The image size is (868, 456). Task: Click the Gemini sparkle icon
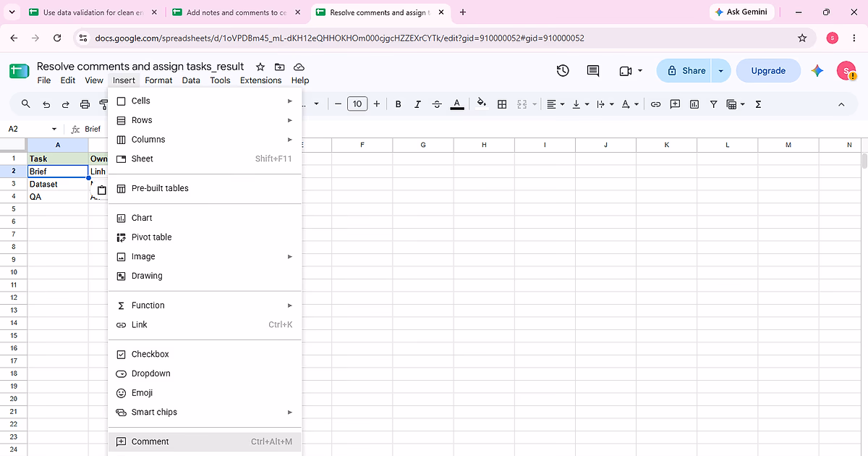click(817, 70)
